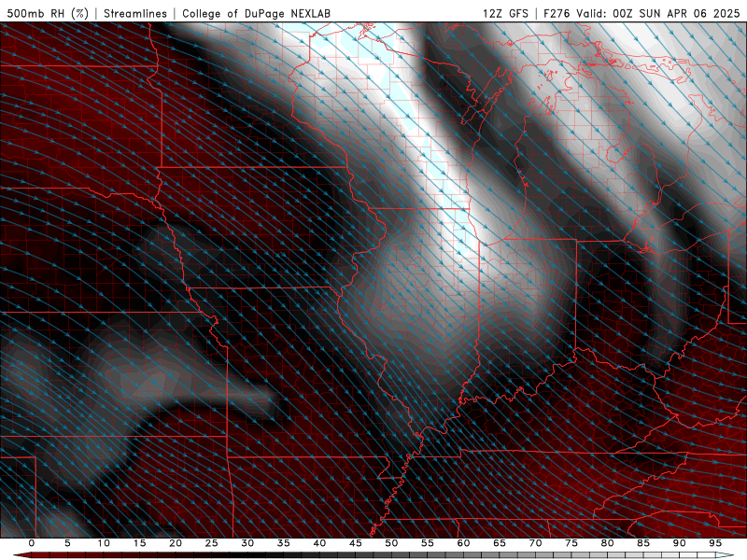Click the "50" color bar label
This screenshot has height=560, width=747.
pos(391,543)
